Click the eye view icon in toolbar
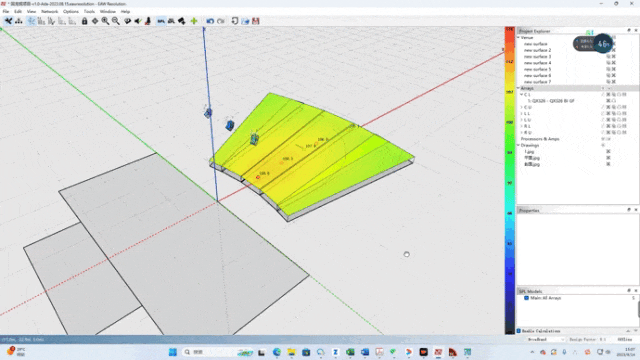Viewport: 640px width, 360px height. (127, 21)
